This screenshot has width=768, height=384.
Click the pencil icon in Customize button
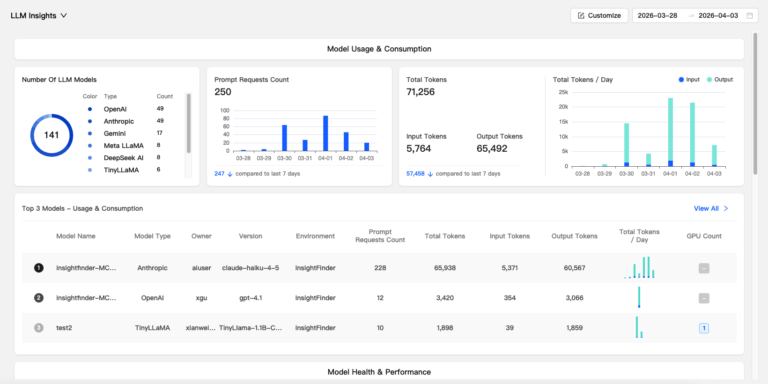click(581, 15)
